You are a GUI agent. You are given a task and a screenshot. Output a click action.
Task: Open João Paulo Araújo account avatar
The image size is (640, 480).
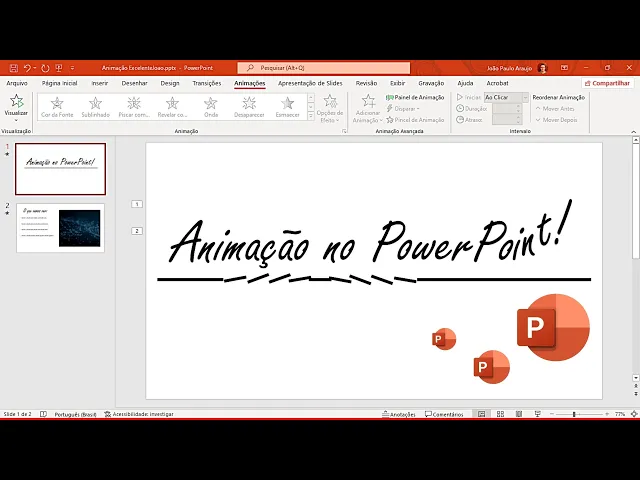click(542, 68)
